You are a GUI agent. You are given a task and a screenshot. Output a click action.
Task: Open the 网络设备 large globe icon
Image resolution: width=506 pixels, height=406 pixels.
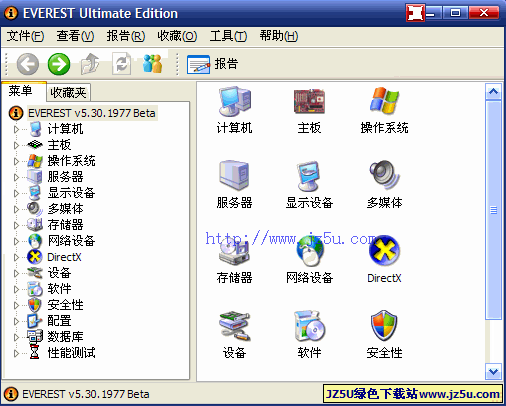pos(309,260)
